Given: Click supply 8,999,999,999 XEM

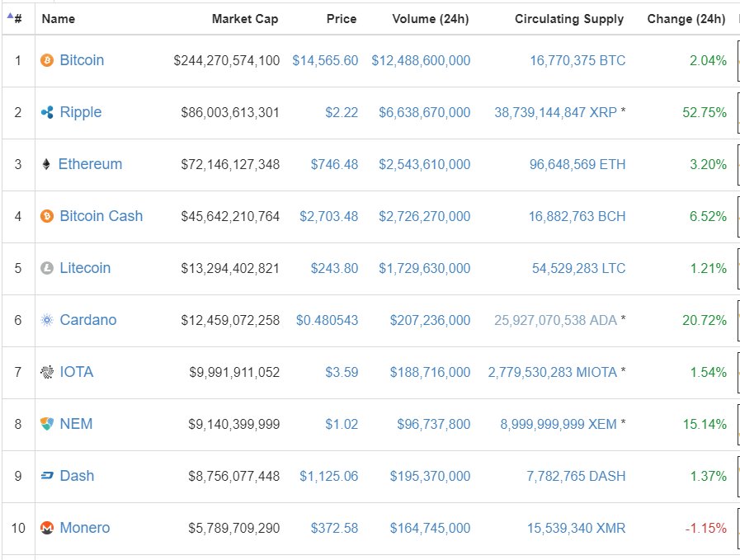Looking at the screenshot, I should (559, 424).
